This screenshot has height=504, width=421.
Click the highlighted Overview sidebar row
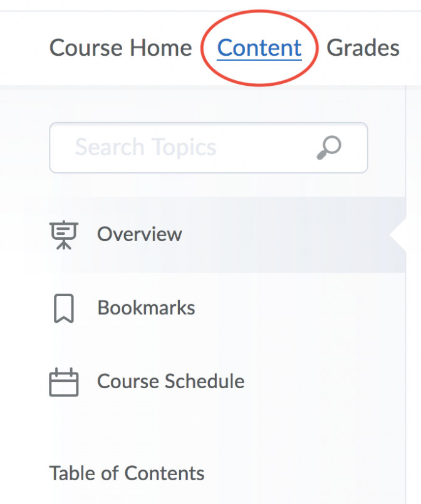tap(188, 234)
